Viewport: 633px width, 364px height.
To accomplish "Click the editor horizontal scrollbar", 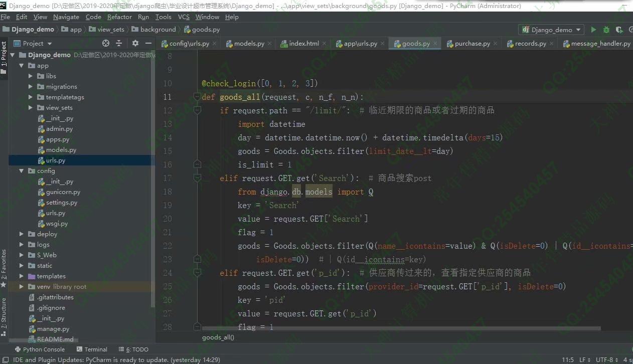I will tap(401, 328).
